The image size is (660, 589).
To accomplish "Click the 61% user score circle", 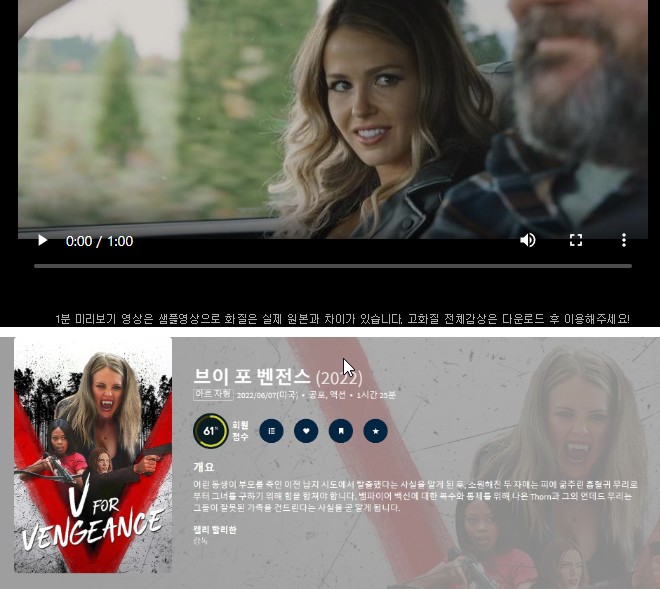I will (x=210, y=431).
